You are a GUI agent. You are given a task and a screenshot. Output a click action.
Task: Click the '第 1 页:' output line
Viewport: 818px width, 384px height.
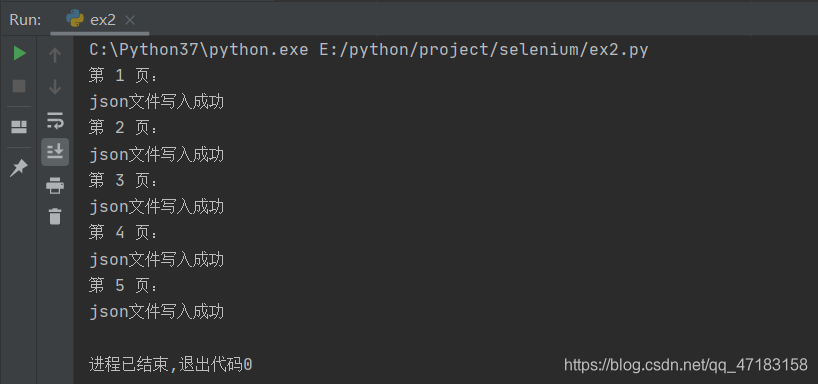pos(123,76)
